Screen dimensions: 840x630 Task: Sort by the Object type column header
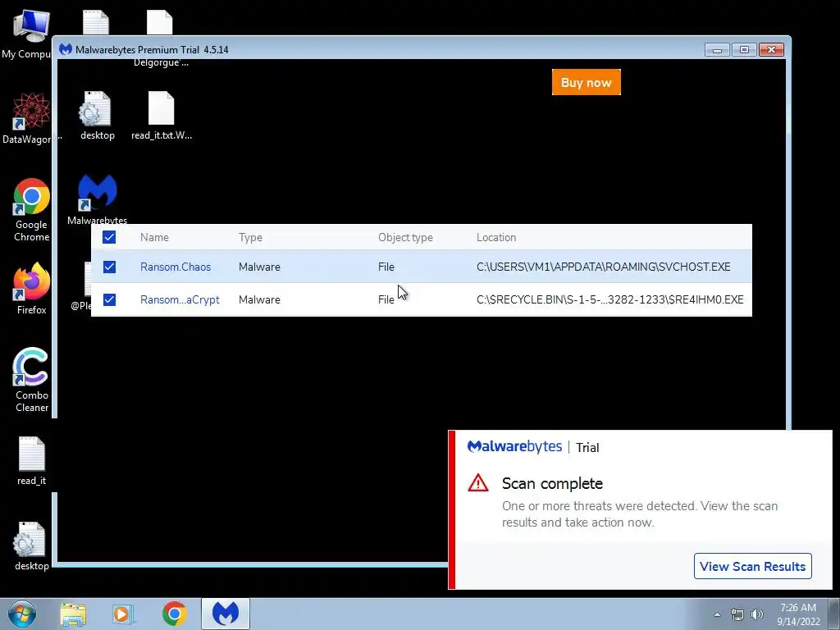pyautogui.click(x=405, y=237)
